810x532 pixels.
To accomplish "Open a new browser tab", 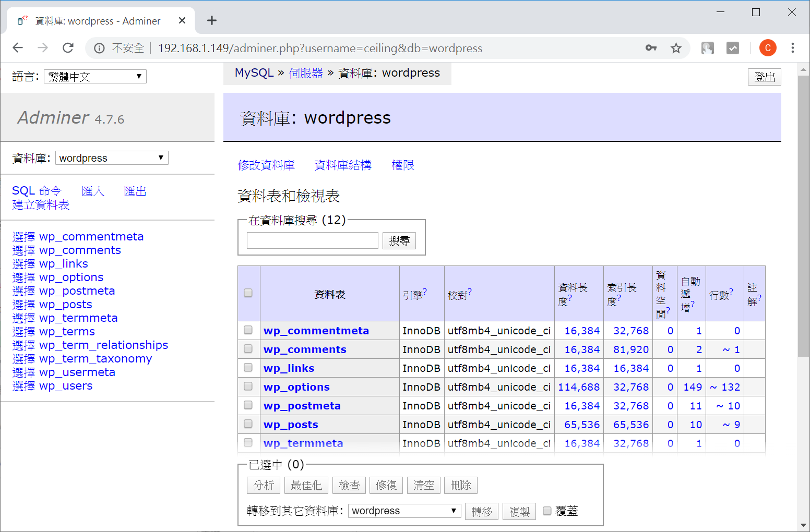I will pos(211,20).
